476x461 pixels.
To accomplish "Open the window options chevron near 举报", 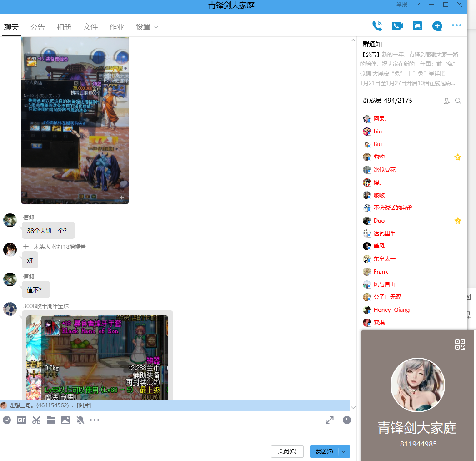I will [x=417, y=5].
